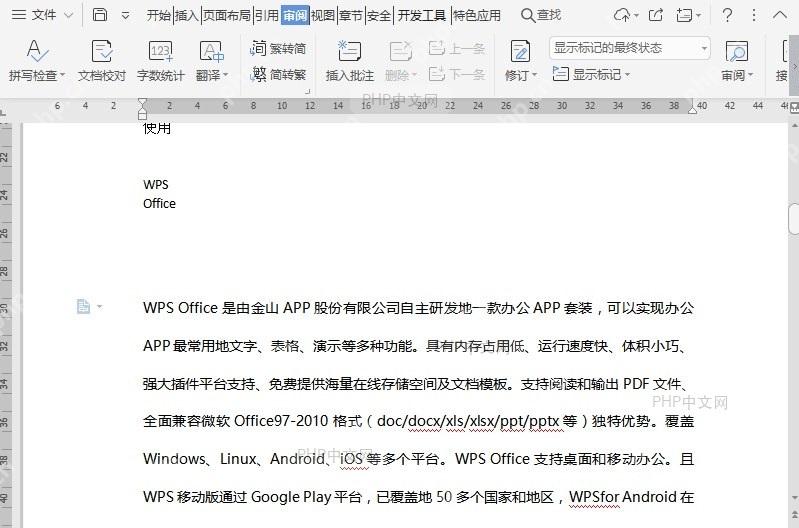This screenshot has height=528, width=799.
Task: Open the help question mark icon
Action: pyautogui.click(x=727, y=15)
